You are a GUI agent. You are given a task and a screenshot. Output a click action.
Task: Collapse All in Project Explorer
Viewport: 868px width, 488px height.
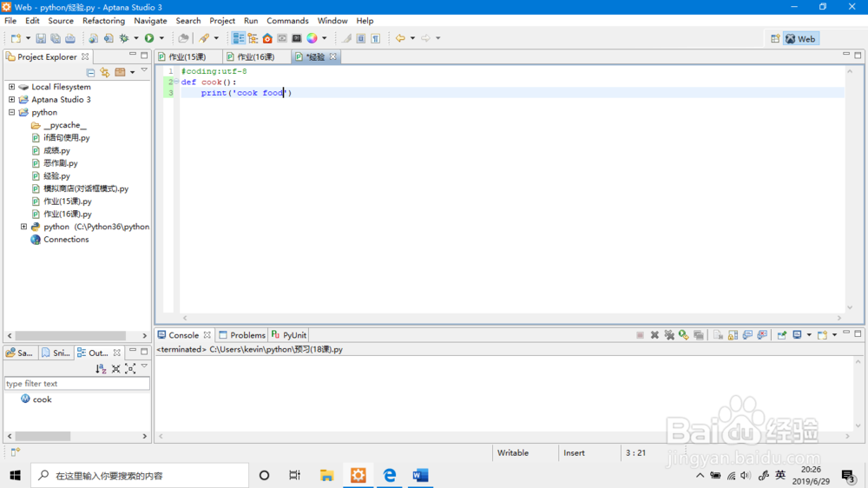(90, 72)
